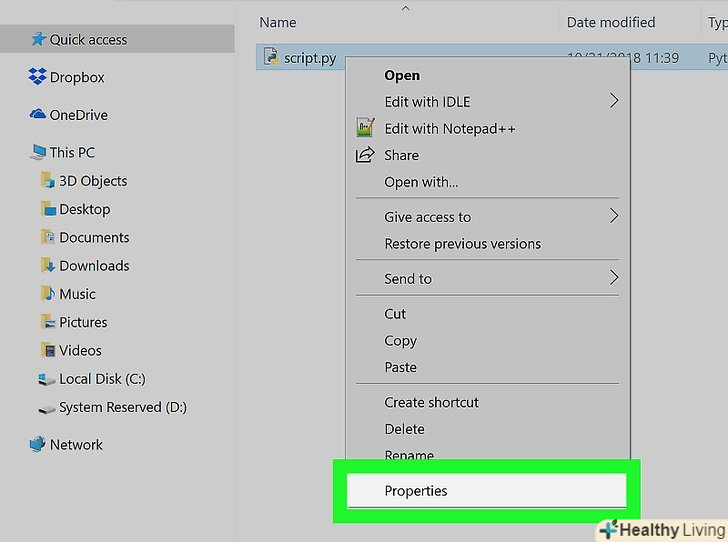The width and height of the screenshot is (728, 542).
Task: Expand the Send to submenu arrow
Action: pos(614,278)
